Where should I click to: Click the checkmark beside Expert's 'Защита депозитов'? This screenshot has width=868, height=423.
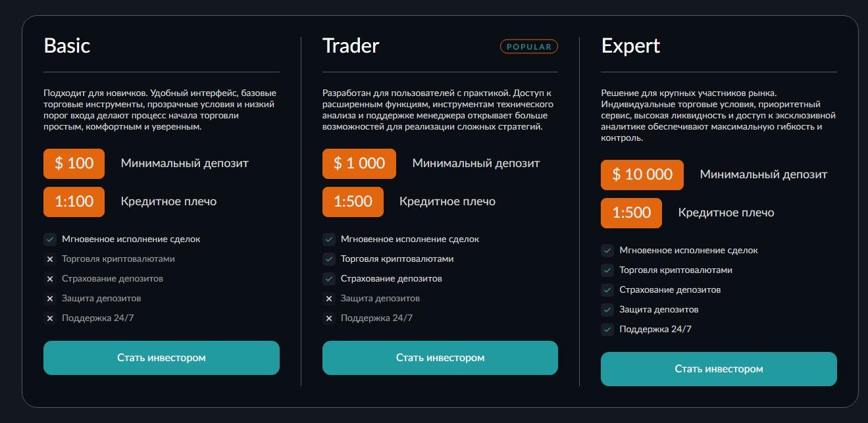coord(607,310)
